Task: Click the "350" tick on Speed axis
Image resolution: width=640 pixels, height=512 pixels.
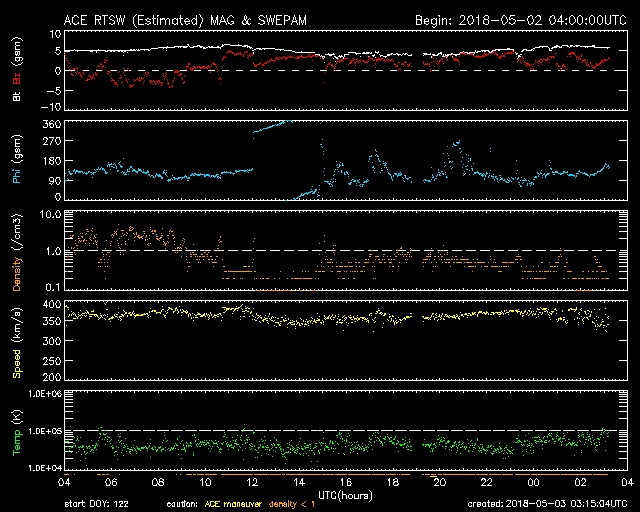Action: pos(52,321)
